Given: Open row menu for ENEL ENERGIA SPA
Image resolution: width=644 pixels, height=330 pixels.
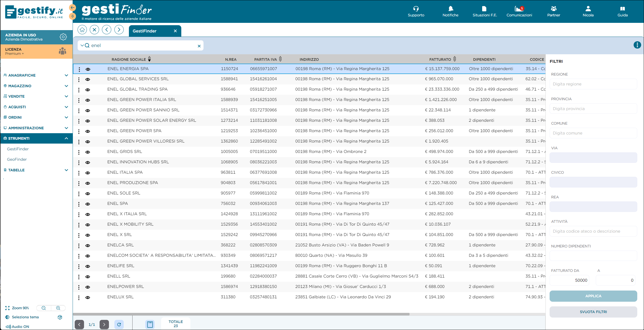Looking at the screenshot, I should [79, 69].
